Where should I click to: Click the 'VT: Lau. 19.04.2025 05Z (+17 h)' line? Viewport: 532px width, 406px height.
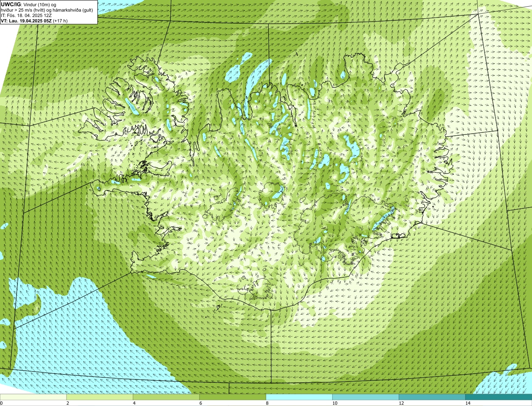34,20
